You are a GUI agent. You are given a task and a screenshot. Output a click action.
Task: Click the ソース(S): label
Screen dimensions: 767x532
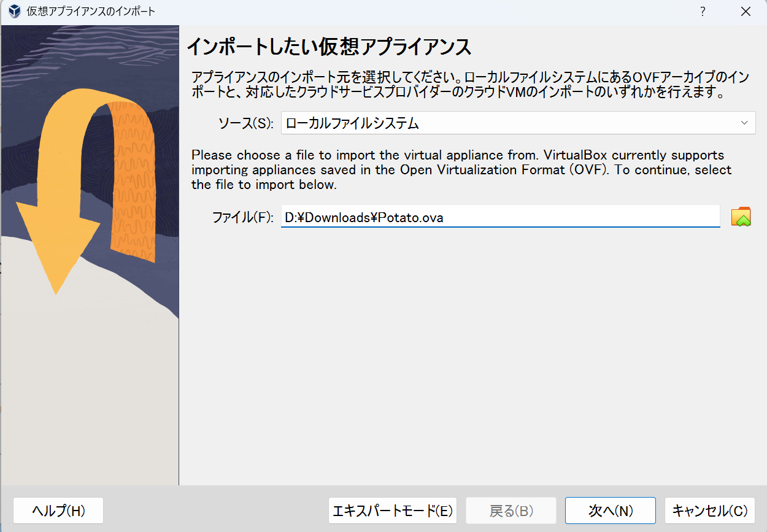point(245,123)
